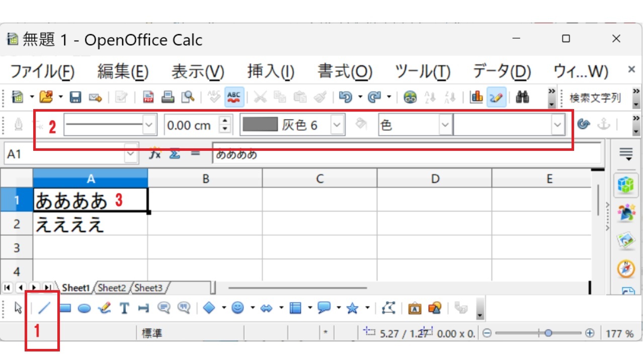Screen dimensions: 644x362
Task: Click the binoculars Find & Replace icon
Action: 522,98
